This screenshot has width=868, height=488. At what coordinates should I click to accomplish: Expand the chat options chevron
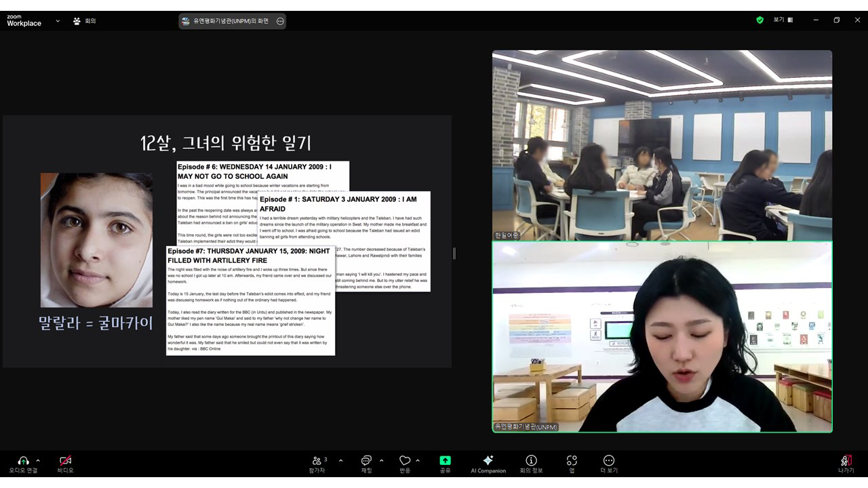click(x=381, y=460)
